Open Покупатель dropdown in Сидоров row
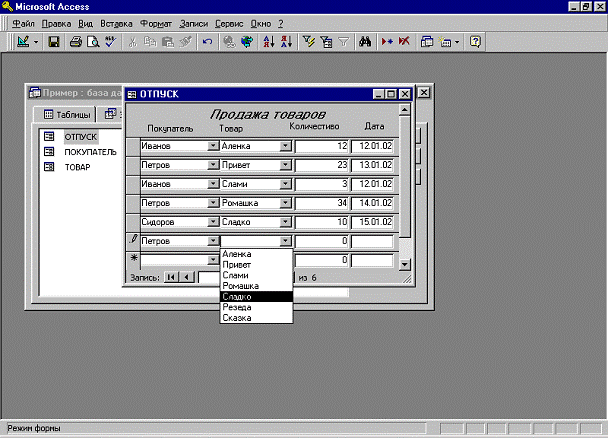The height and width of the screenshot is (438, 608). click(x=213, y=221)
